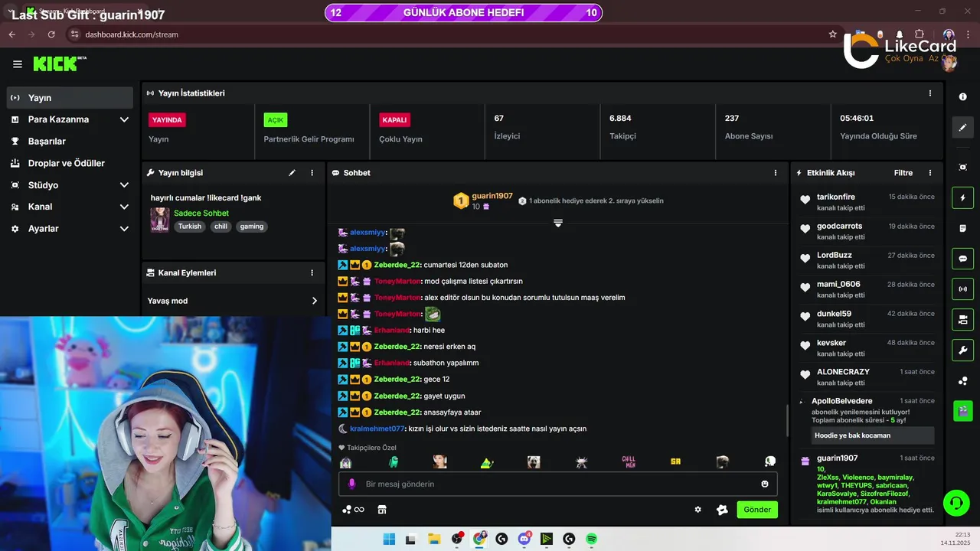Screen dimensions: 980x551
Task: Click the ApolloBelvedere subscription event
Action: point(866,421)
